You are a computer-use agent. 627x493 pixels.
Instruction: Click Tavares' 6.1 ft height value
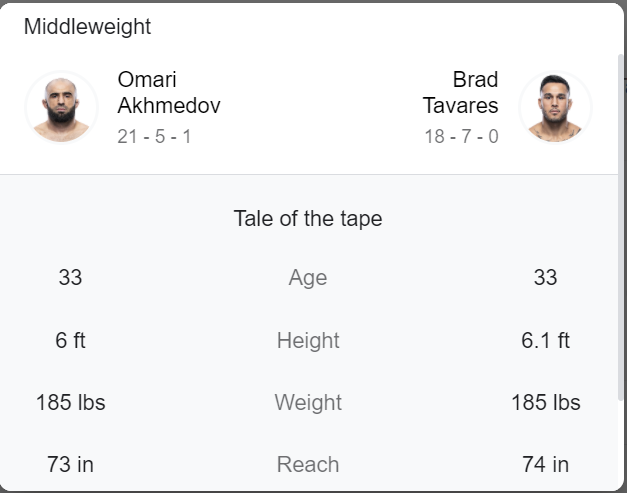click(x=545, y=341)
